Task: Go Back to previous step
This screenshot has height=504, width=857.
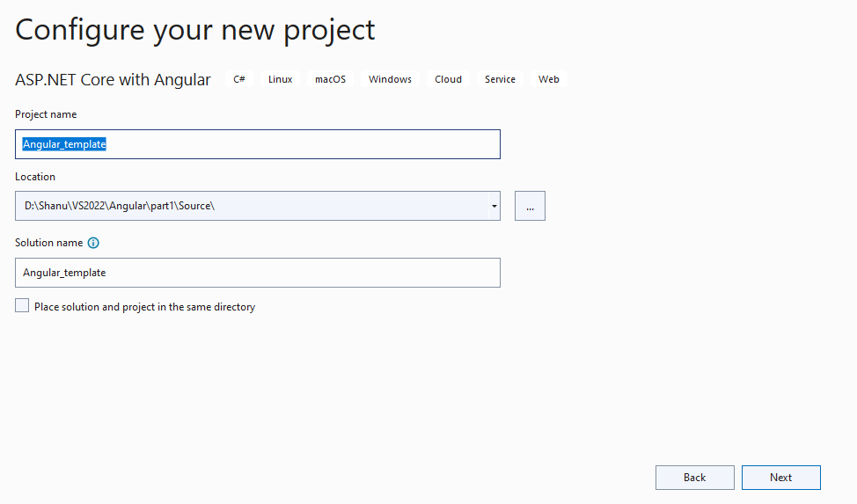Action: 695,478
